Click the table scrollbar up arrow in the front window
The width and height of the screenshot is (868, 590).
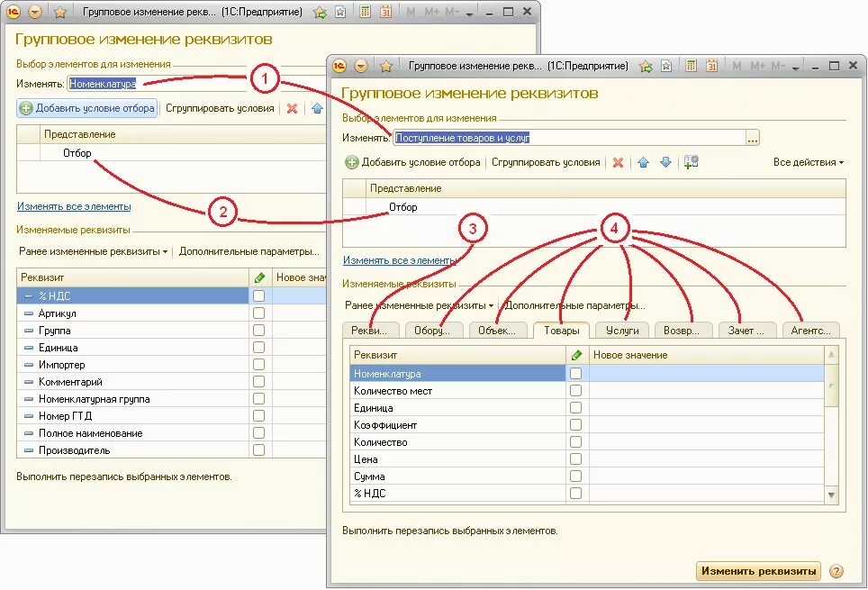831,355
